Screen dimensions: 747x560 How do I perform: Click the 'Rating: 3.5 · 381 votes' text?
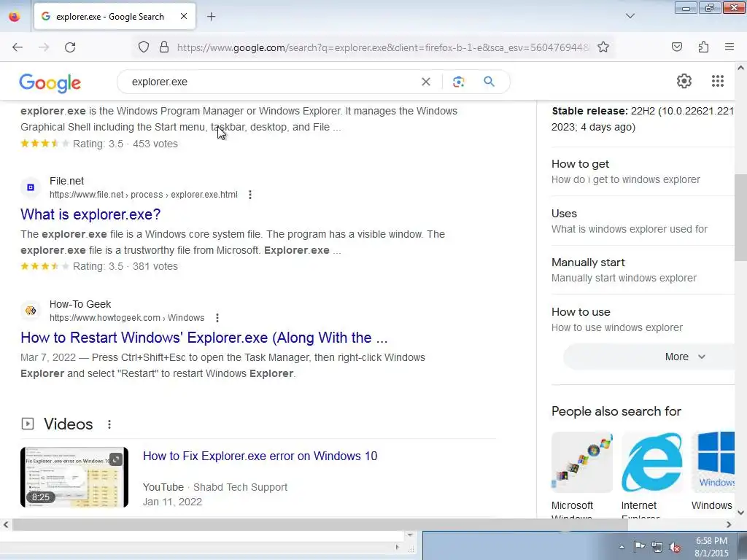pyautogui.click(x=125, y=266)
